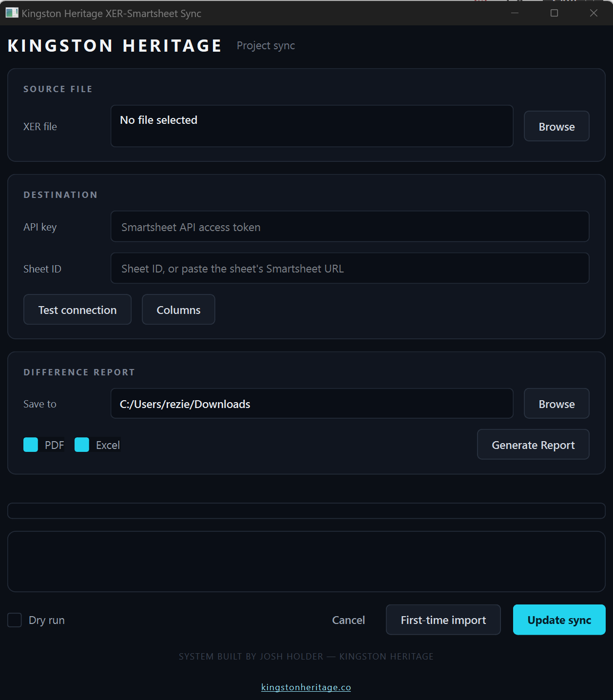Click the sync progress bar
The image size is (613, 700).
point(306,511)
